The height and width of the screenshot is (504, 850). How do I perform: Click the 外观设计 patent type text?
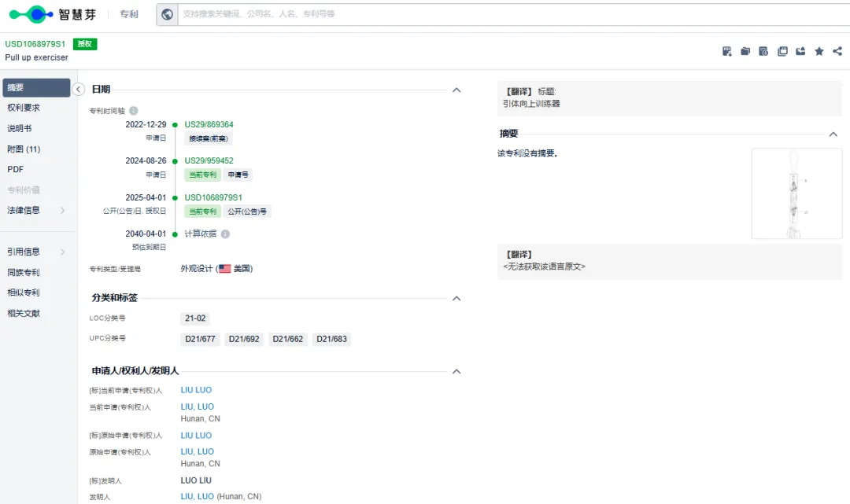[x=196, y=268]
